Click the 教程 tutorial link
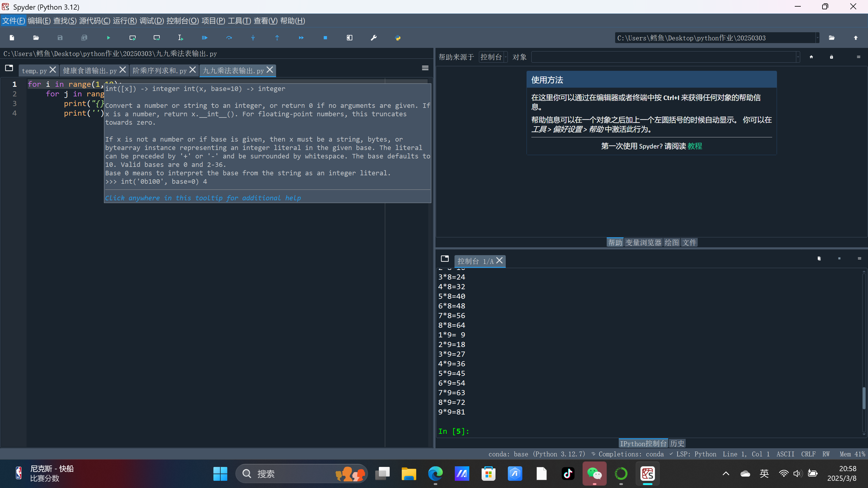Viewport: 868px width, 488px height. coord(694,146)
